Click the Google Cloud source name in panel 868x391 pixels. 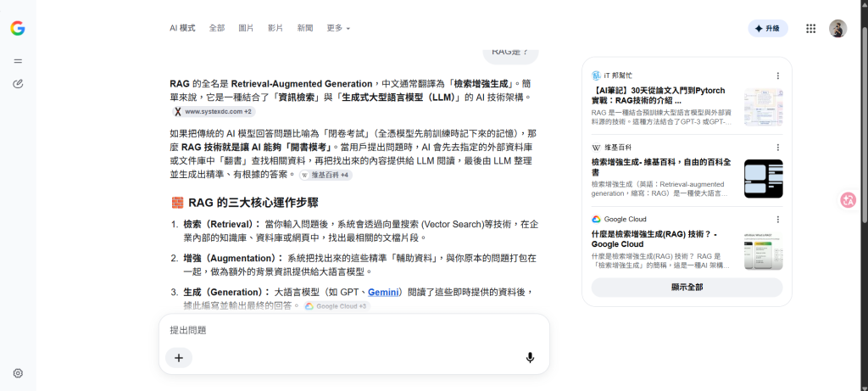(625, 220)
